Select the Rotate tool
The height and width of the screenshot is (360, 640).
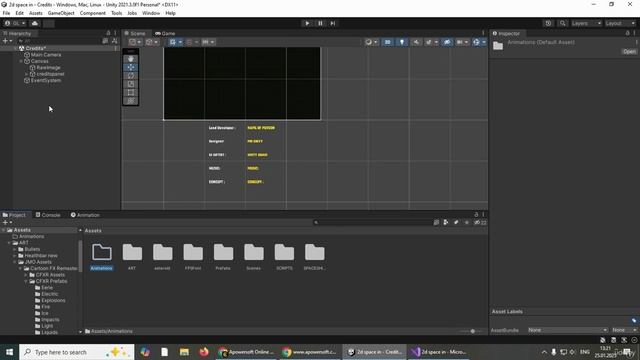(x=131, y=76)
